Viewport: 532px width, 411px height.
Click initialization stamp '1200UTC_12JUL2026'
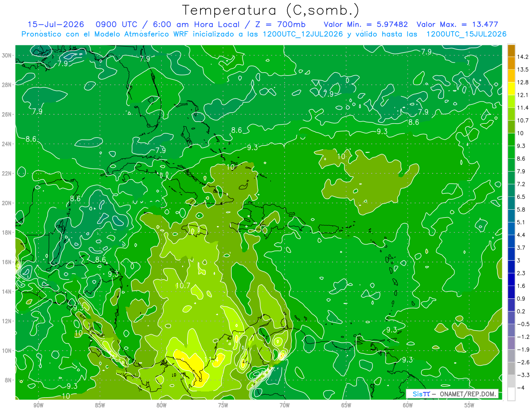(x=303, y=34)
